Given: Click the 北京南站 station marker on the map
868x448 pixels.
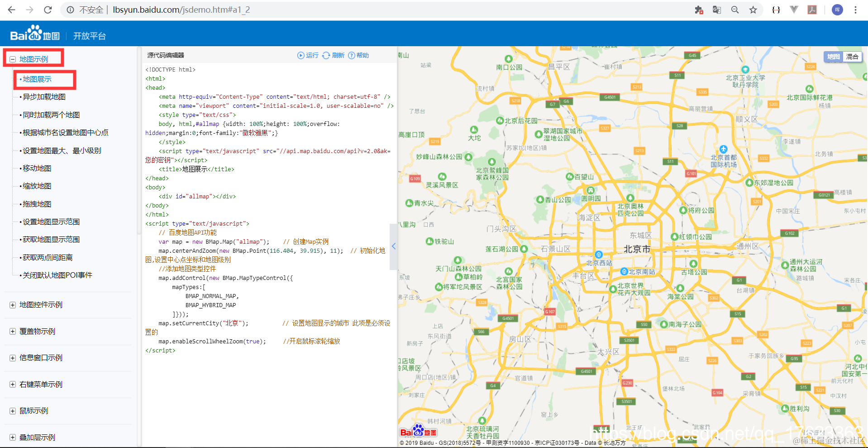Looking at the screenshot, I should (x=624, y=271).
